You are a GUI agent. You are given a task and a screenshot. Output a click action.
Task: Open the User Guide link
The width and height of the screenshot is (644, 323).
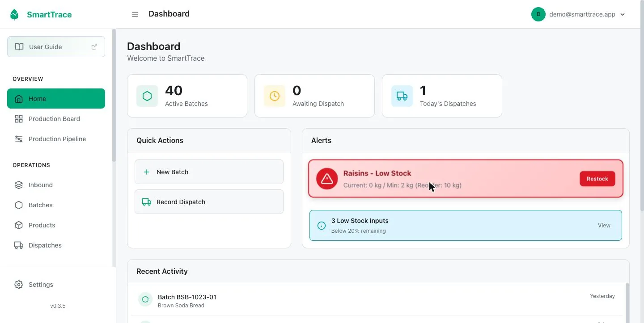tap(56, 47)
